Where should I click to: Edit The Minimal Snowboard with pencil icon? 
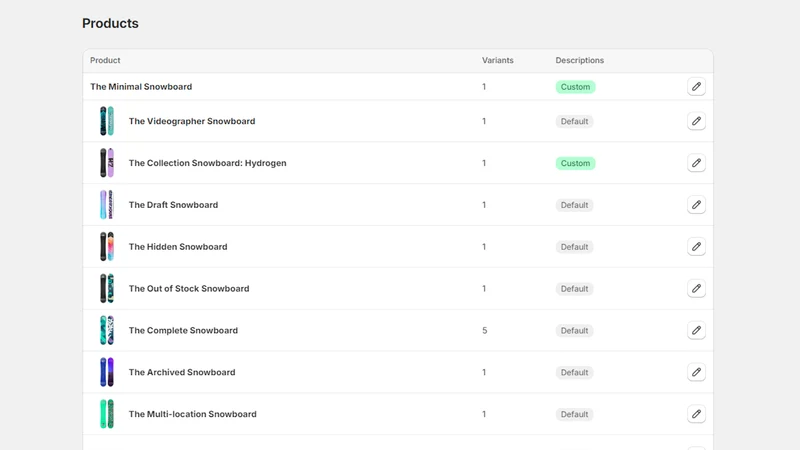click(x=696, y=87)
